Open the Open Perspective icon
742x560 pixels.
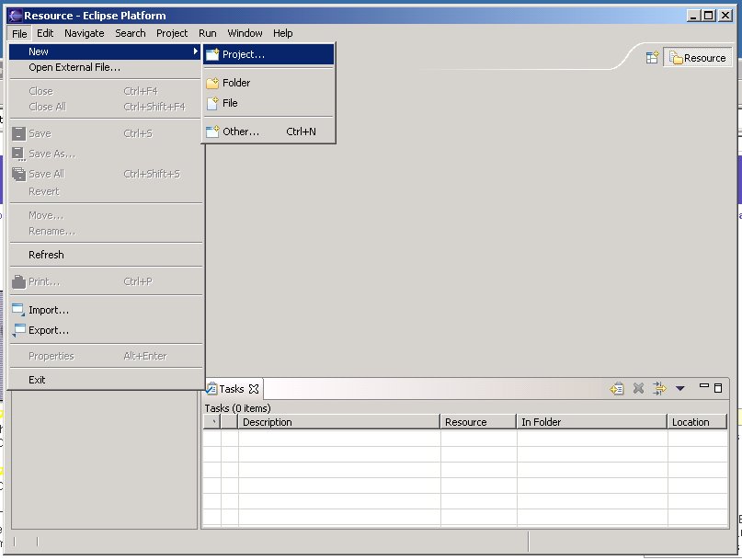(x=652, y=58)
